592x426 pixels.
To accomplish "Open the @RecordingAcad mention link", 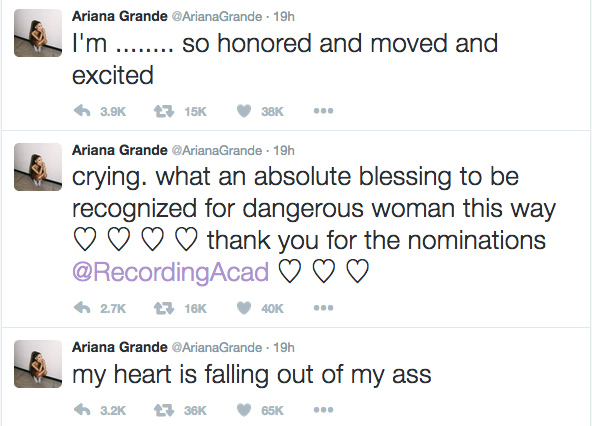I will tap(170, 272).
